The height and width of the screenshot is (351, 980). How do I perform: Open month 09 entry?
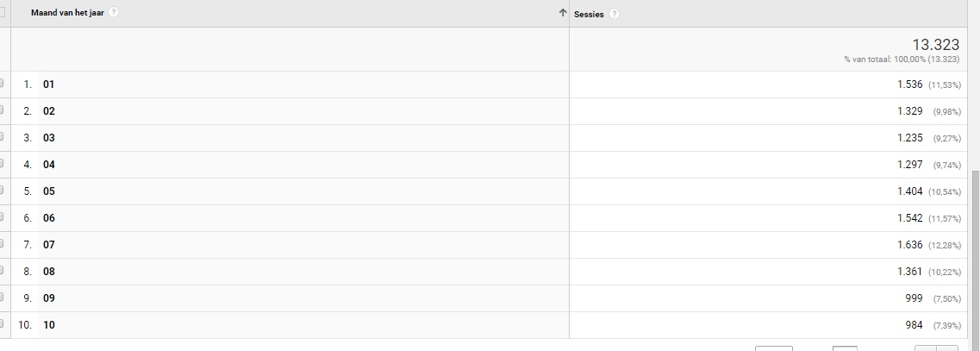point(49,298)
